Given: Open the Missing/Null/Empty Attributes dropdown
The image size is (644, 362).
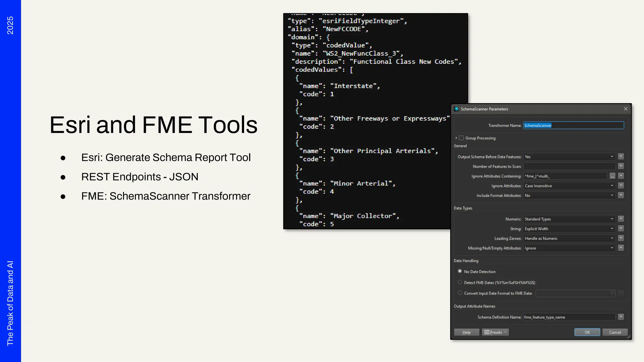Looking at the screenshot, I should point(569,249).
